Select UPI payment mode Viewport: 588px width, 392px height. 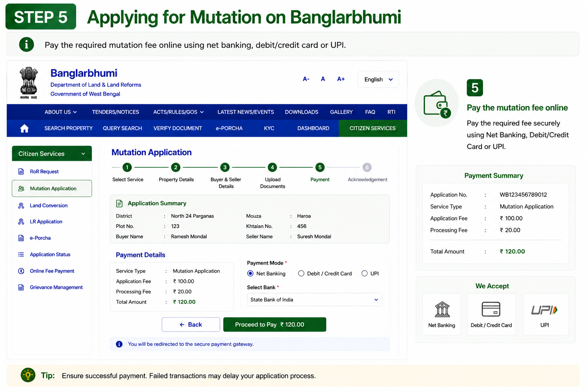point(364,273)
